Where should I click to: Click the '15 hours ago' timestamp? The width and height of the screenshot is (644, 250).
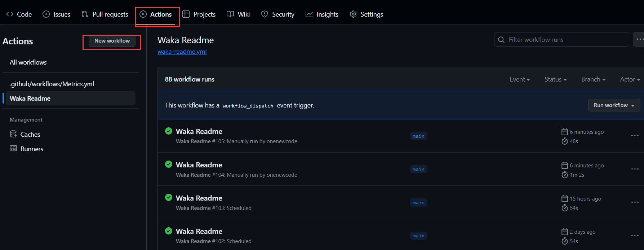[586, 198]
